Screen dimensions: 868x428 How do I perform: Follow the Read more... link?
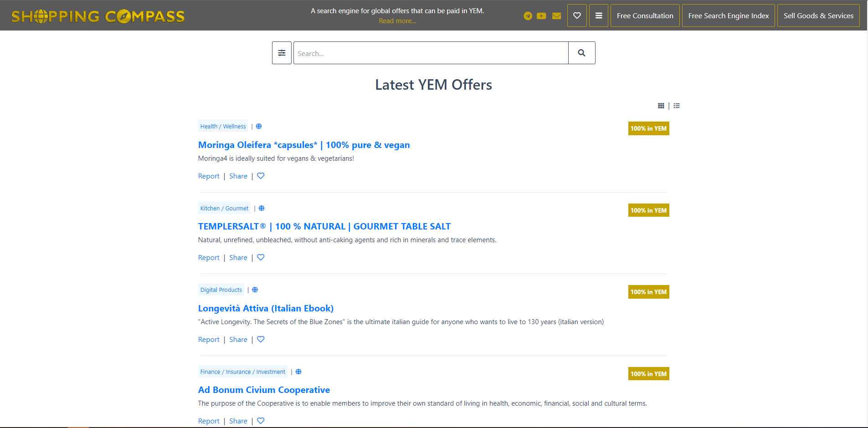(x=397, y=21)
